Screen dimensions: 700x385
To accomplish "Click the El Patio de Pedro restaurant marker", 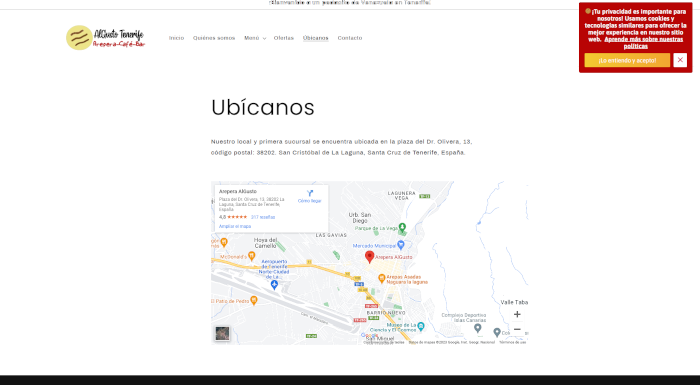I will coord(254,301).
